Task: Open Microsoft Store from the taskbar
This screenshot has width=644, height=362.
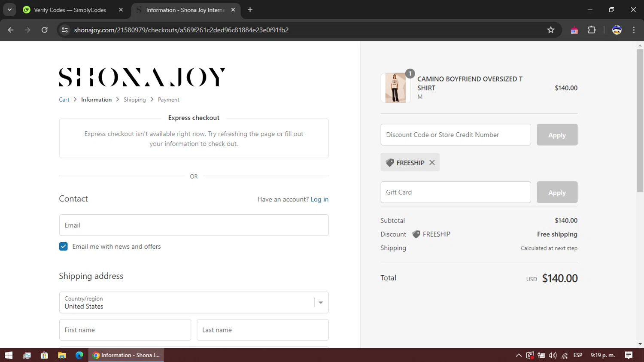Action: tap(44, 355)
